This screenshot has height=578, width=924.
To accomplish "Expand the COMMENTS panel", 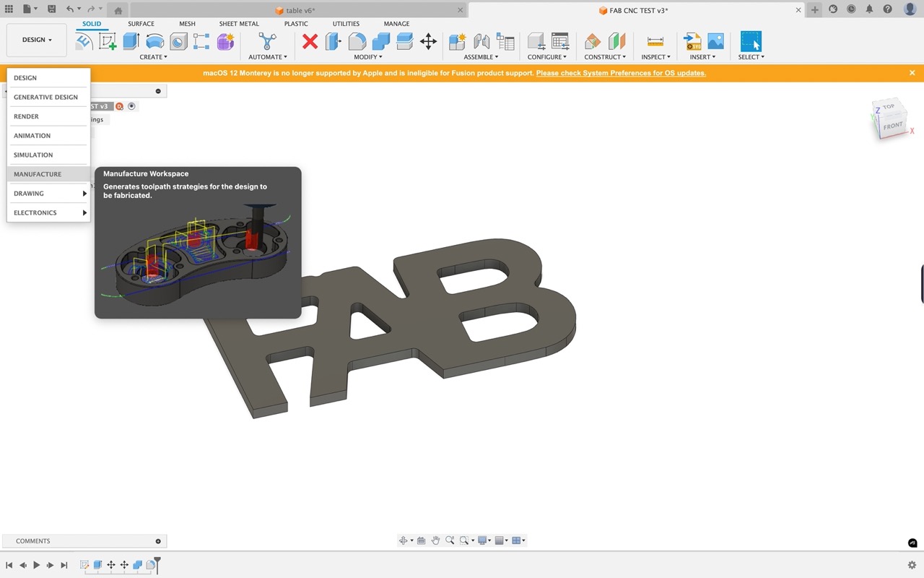I will click(158, 541).
